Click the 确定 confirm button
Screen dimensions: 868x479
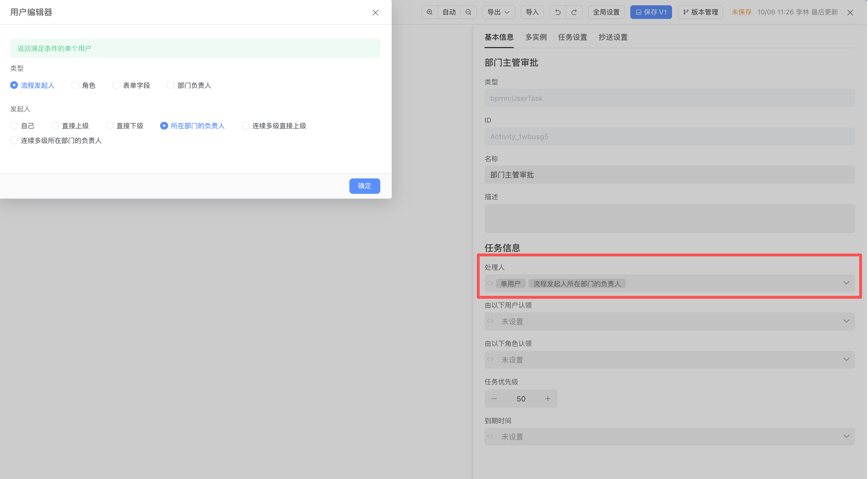tap(364, 186)
